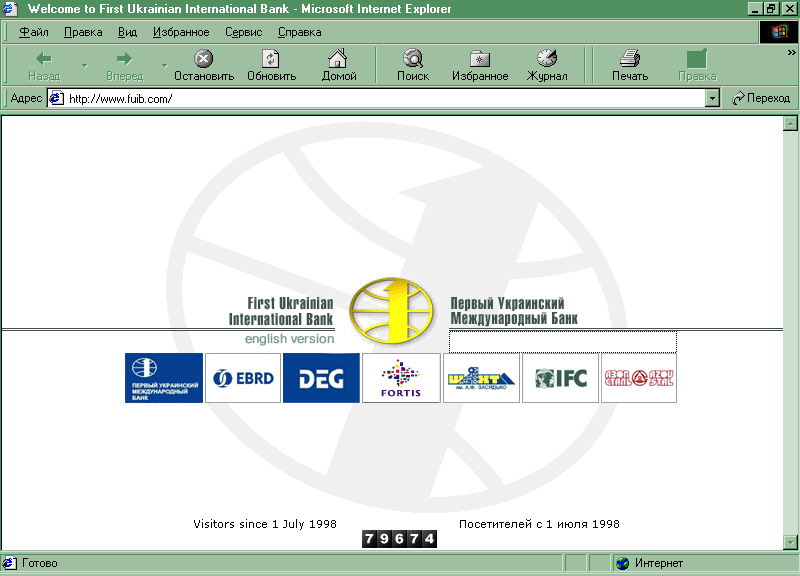Image resolution: width=800 pixels, height=576 pixels.
Task: Click the Windows logo throbber icon
Action: 779,32
